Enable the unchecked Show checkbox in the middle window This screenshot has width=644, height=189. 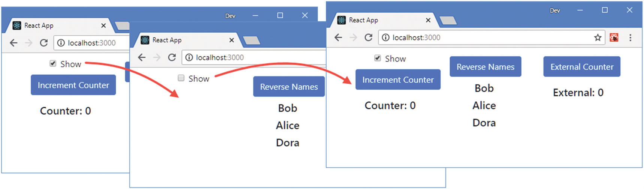[x=181, y=78]
